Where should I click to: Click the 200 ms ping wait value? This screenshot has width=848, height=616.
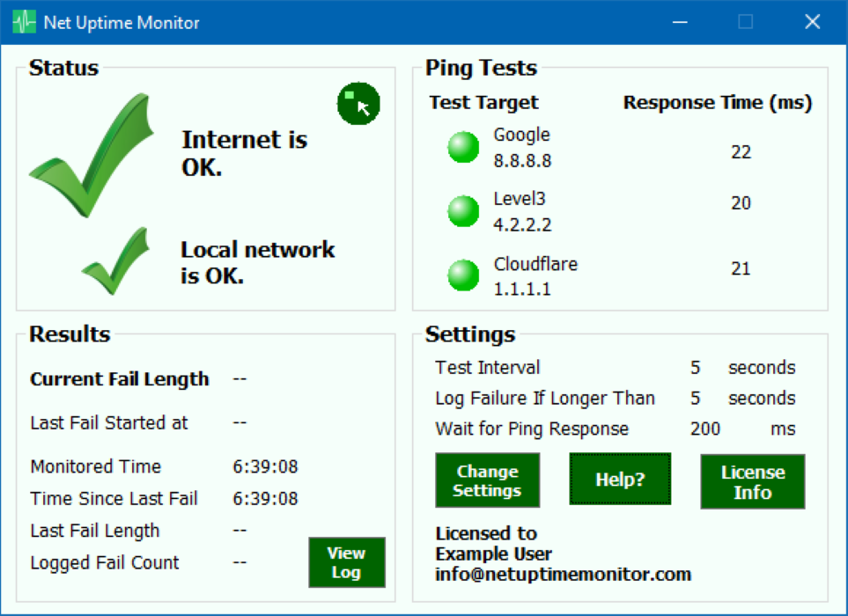click(705, 429)
